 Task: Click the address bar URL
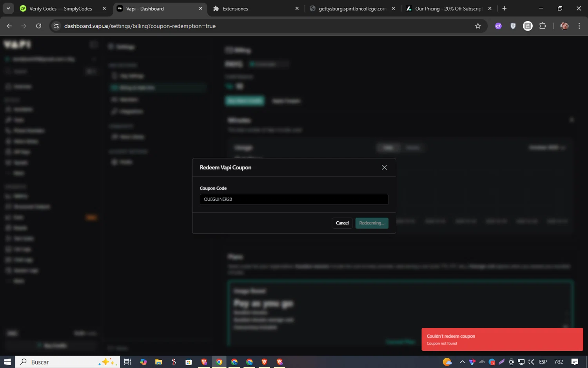pos(140,26)
